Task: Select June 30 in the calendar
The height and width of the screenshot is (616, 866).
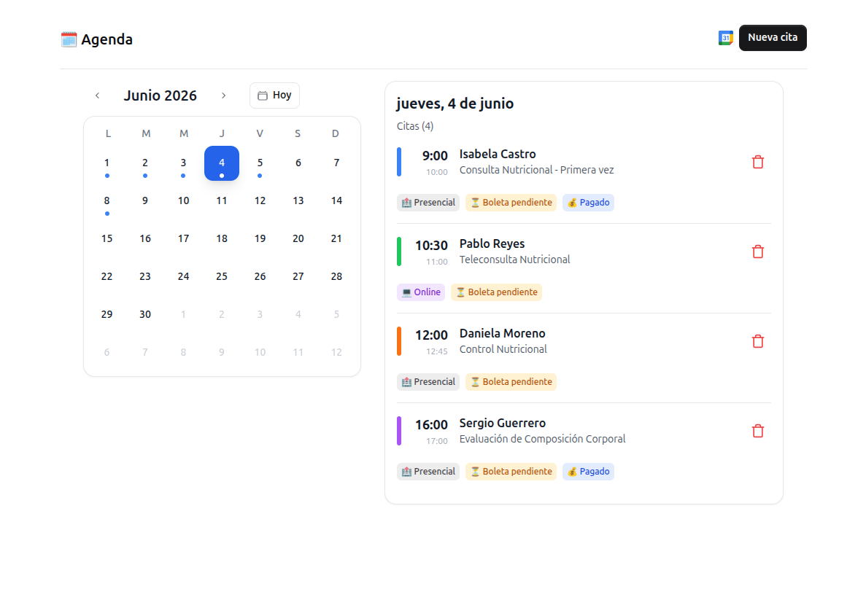Action: click(144, 315)
